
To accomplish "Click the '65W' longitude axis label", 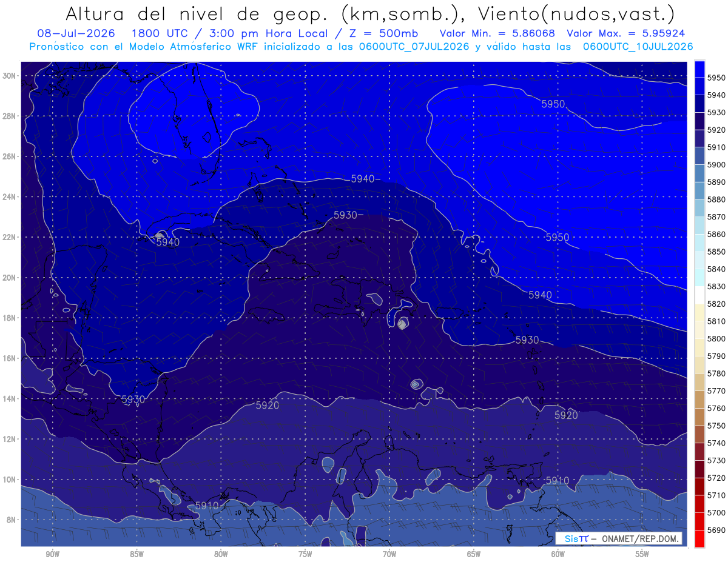I will pyautogui.click(x=474, y=554).
